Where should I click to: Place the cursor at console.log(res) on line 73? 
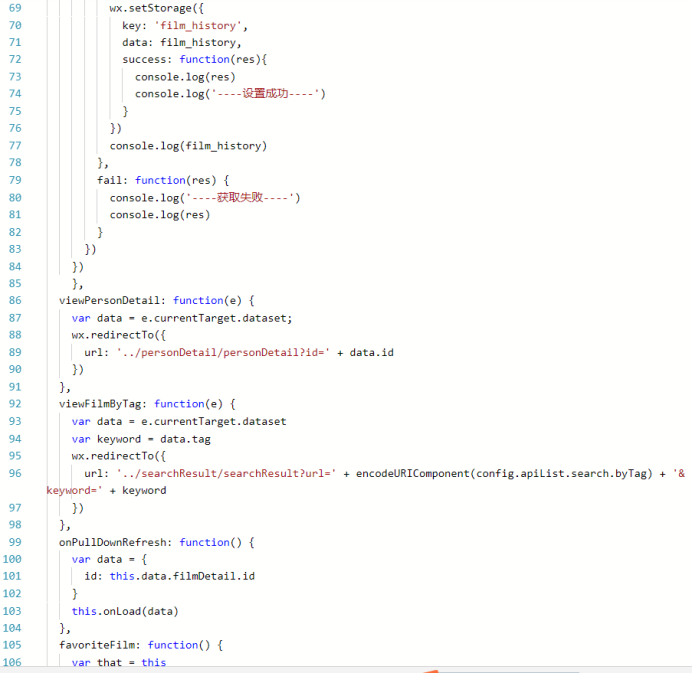[185, 77]
